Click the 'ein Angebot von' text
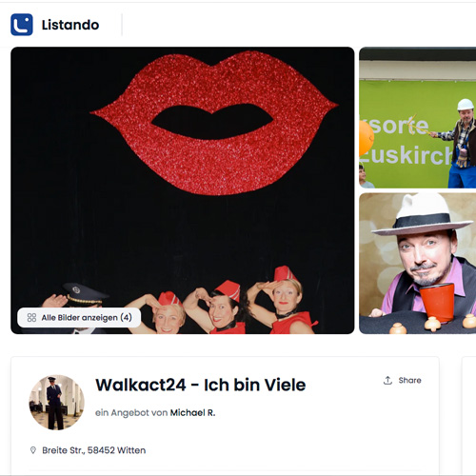The image size is (476, 476). (131, 412)
